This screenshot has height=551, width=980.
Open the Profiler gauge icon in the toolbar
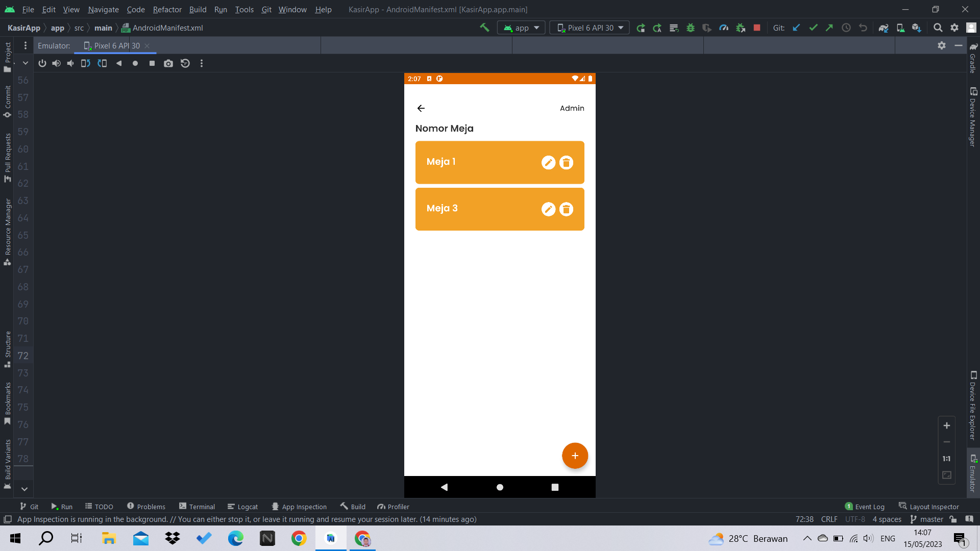pos(724,28)
